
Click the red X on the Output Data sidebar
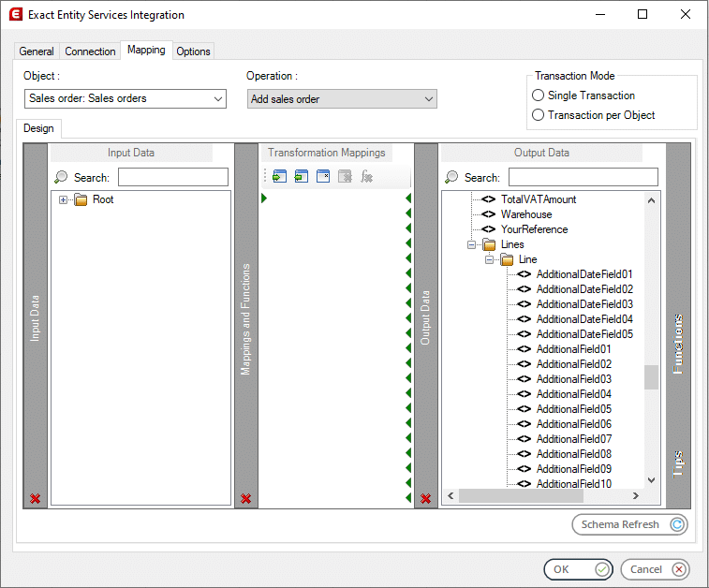(425, 498)
